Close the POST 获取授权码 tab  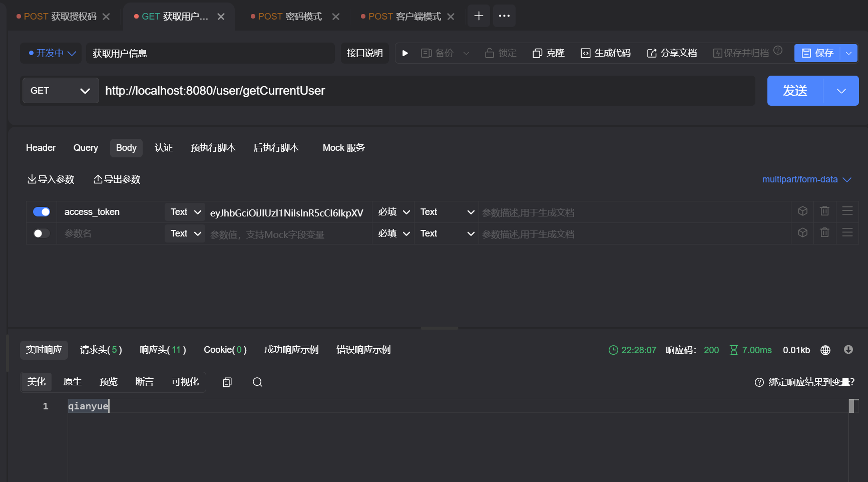(106, 17)
